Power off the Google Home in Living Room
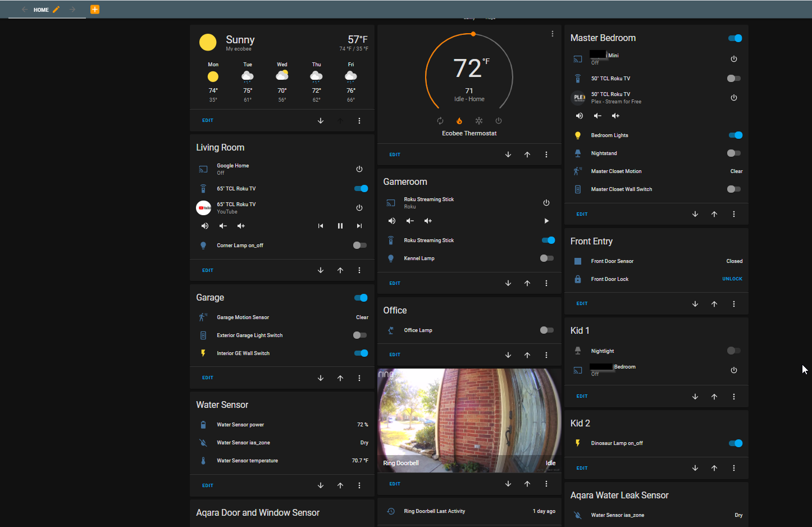The width and height of the screenshot is (812, 527). pyautogui.click(x=359, y=169)
